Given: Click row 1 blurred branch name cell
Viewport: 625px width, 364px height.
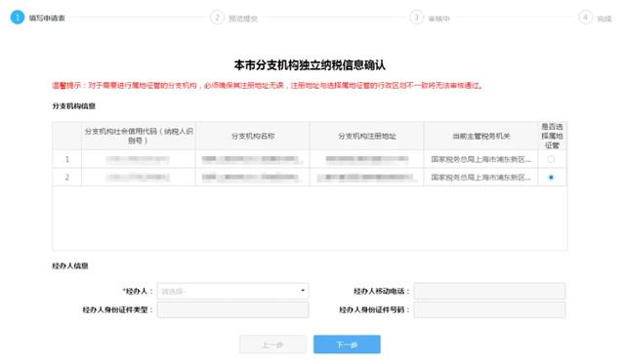Looking at the screenshot, I should [x=253, y=159].
